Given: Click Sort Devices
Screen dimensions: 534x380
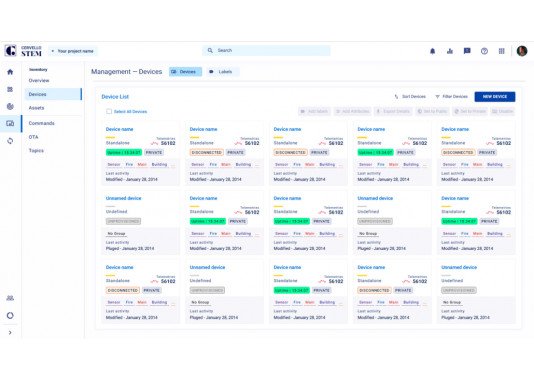Looking at the screenshot, I should point(410,97).
